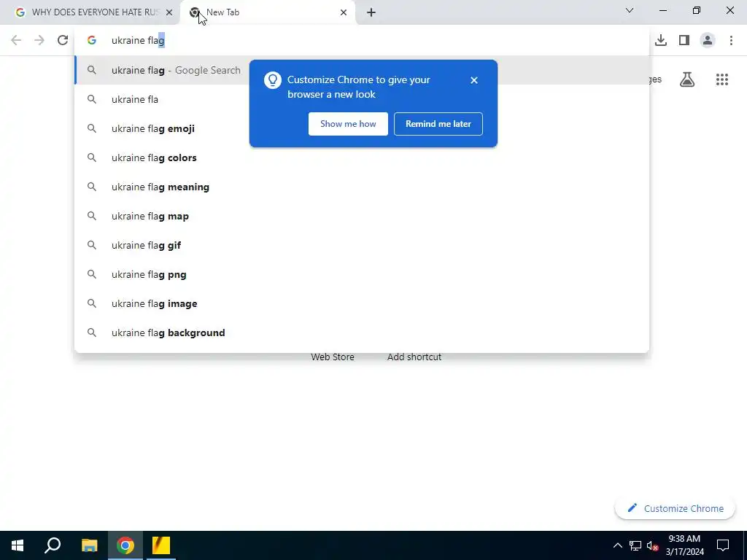Viewport: 747px width, 560px height.
Task: Click magnifier icon beside 'ukraine flag emoji'
Action: [92, 128]
